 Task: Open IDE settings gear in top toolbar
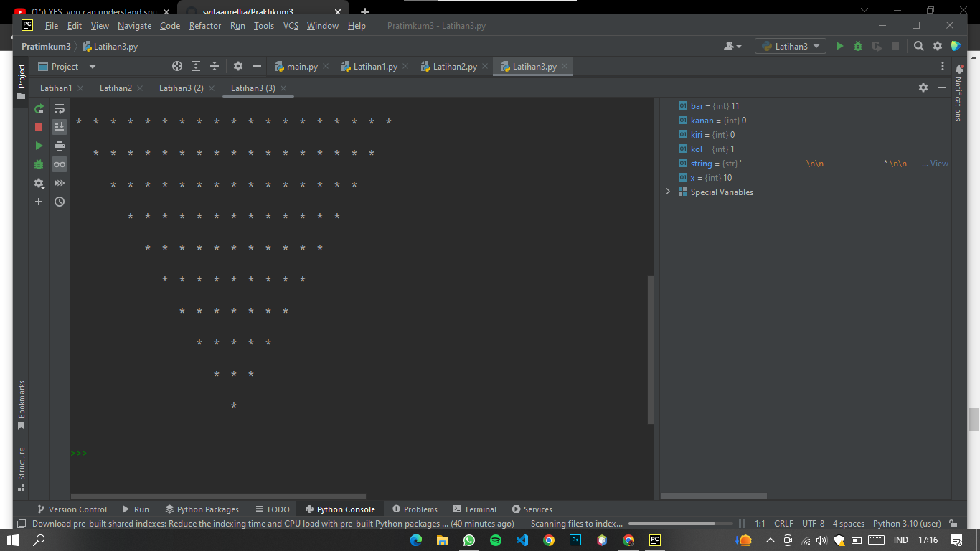[938, 46]
